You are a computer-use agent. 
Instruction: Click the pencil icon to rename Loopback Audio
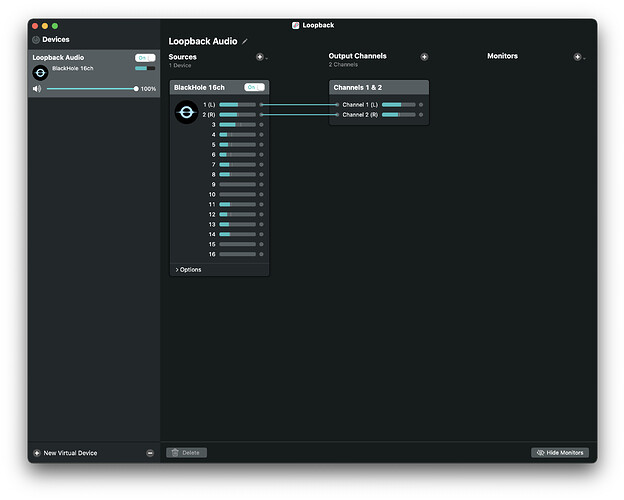pyautogui.click(x=245, y=41)
